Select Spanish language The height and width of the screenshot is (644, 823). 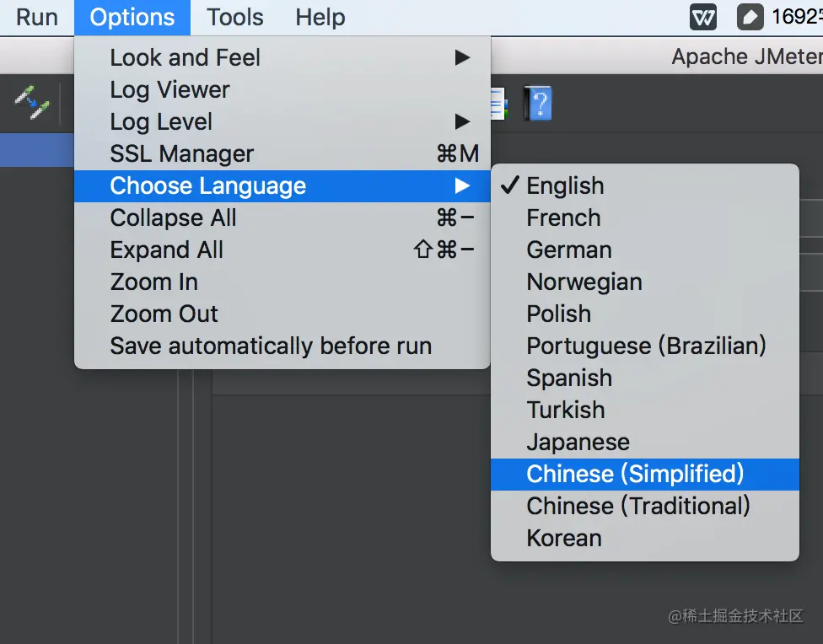point(644,378)
